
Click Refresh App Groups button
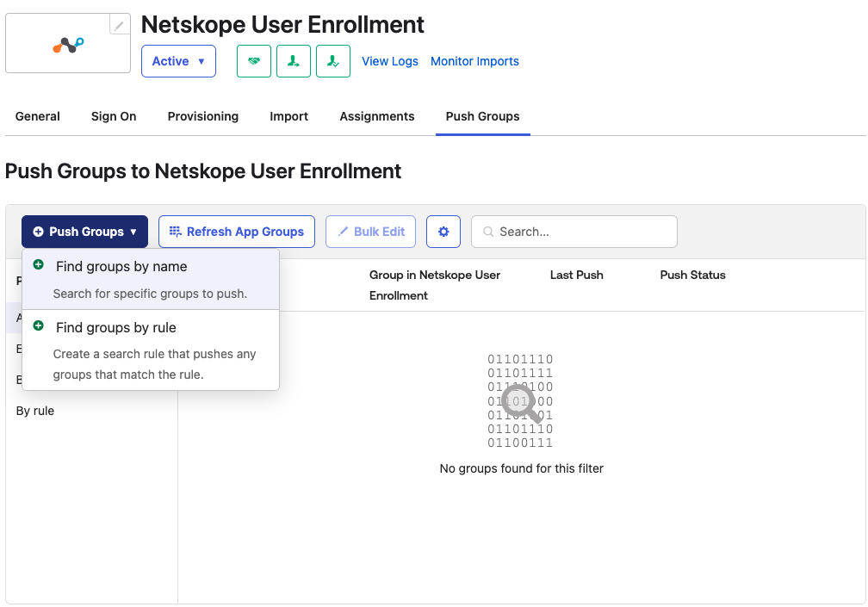point(236,232)
